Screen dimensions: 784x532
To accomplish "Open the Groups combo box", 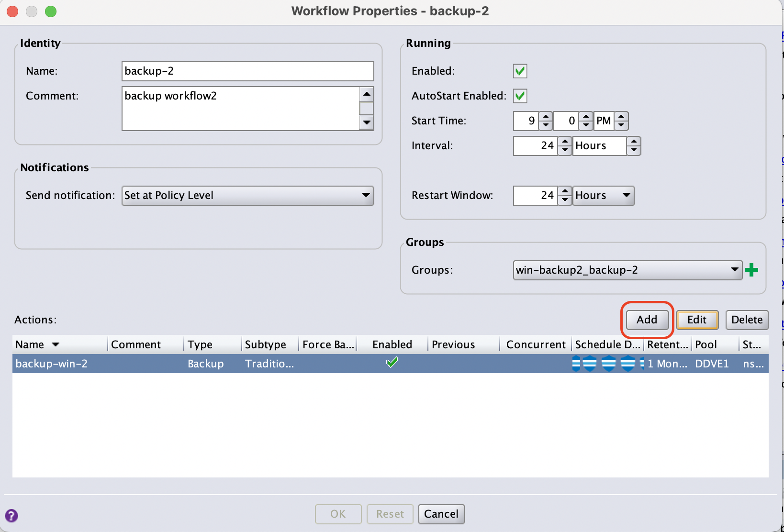I will click(627, 270).
